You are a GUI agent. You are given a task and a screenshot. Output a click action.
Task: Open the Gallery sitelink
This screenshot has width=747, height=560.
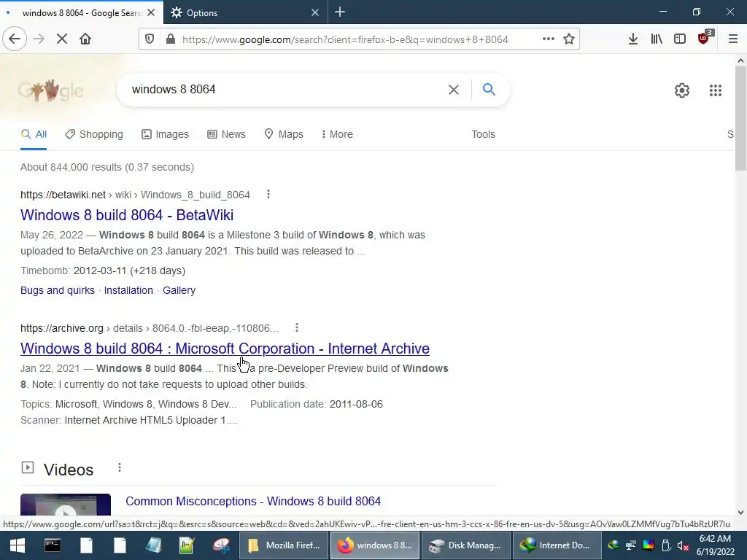point(179,290)
